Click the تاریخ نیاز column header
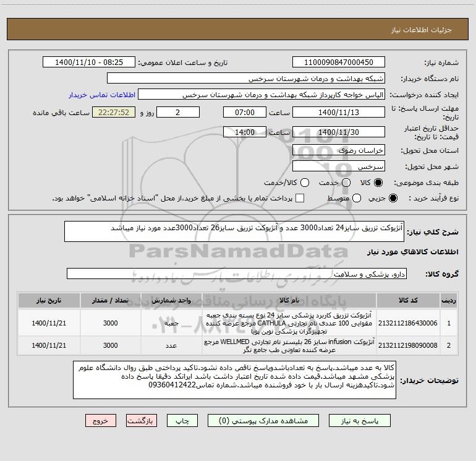The height and width of the screenshot is (461, 476). point(49,300)
